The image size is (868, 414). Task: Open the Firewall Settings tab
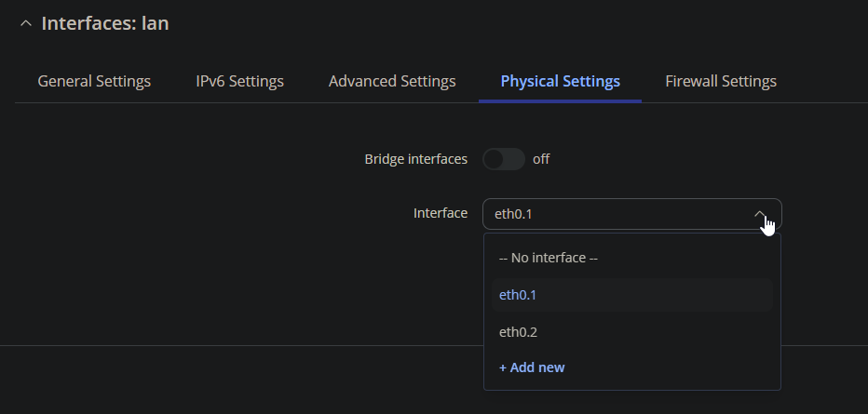721,81
